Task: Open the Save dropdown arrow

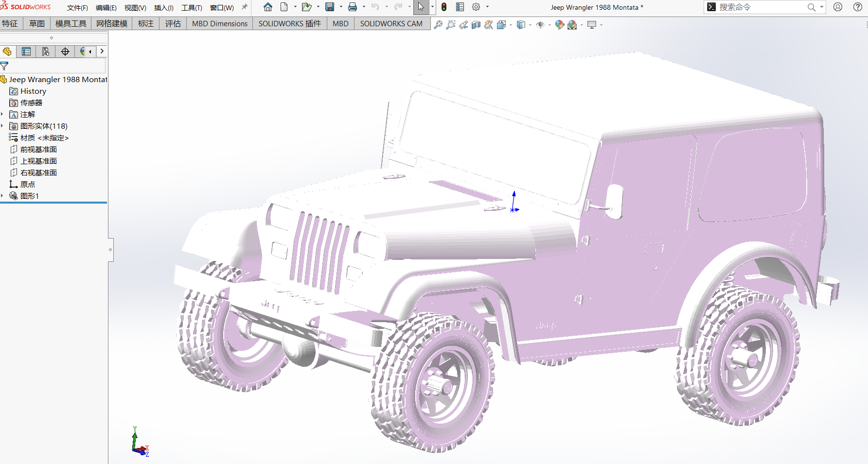Action: coord(341,7)
